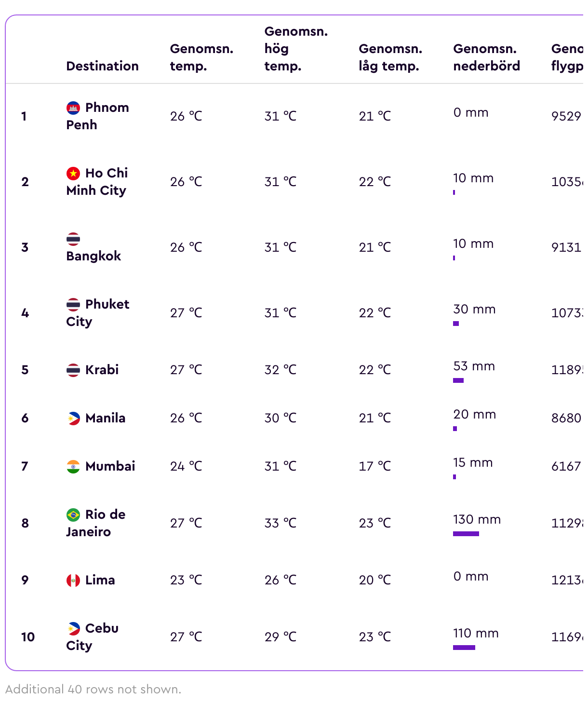Click the India flag next to Mumbai

(x=73, y=466)
